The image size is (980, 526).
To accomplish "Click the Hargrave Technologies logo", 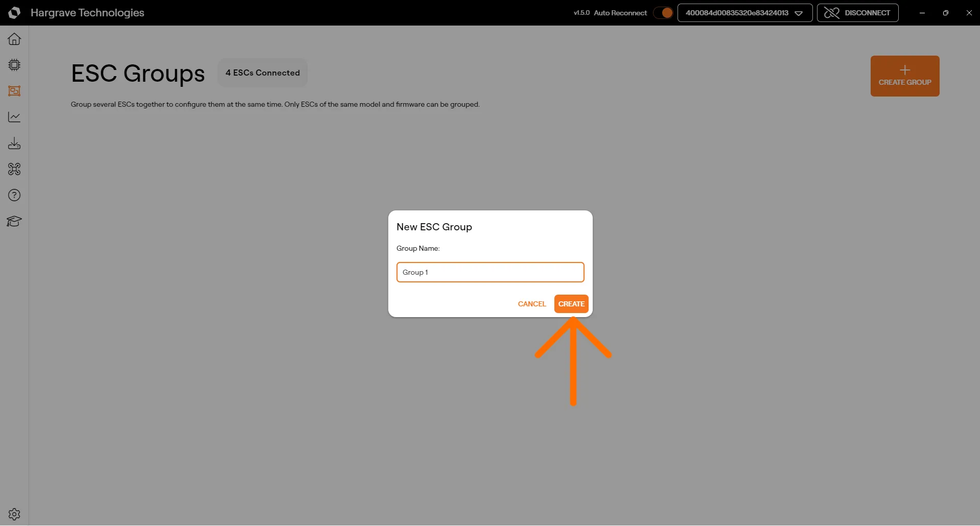I will 14,13.
